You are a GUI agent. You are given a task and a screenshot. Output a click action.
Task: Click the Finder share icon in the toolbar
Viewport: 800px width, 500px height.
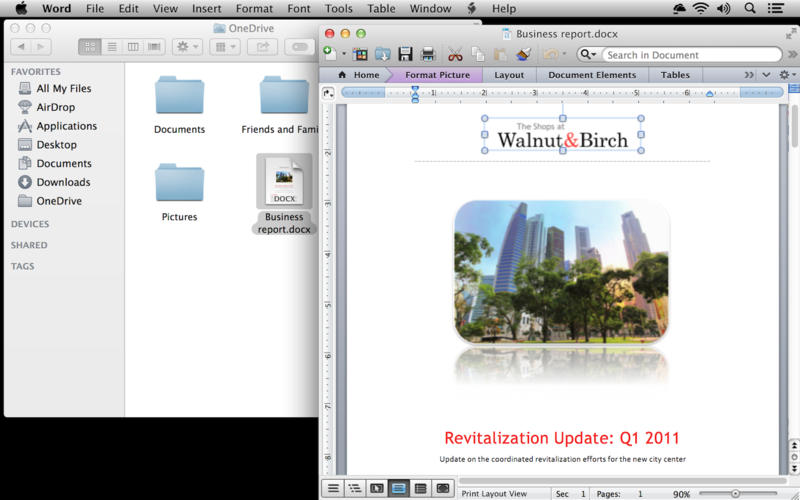pos(262,47)
